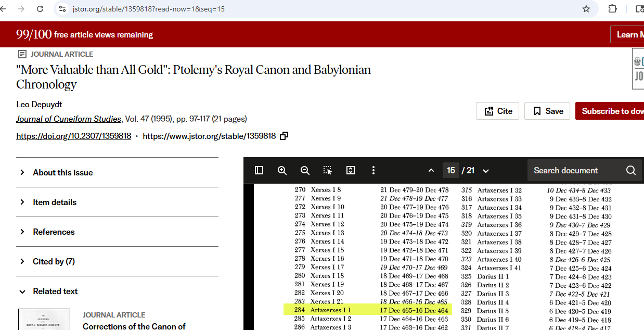This screenshot has height=330, width=644.
Task: Click the 'Artaxerxes I 41' entry
Action: tap(499, 268)
